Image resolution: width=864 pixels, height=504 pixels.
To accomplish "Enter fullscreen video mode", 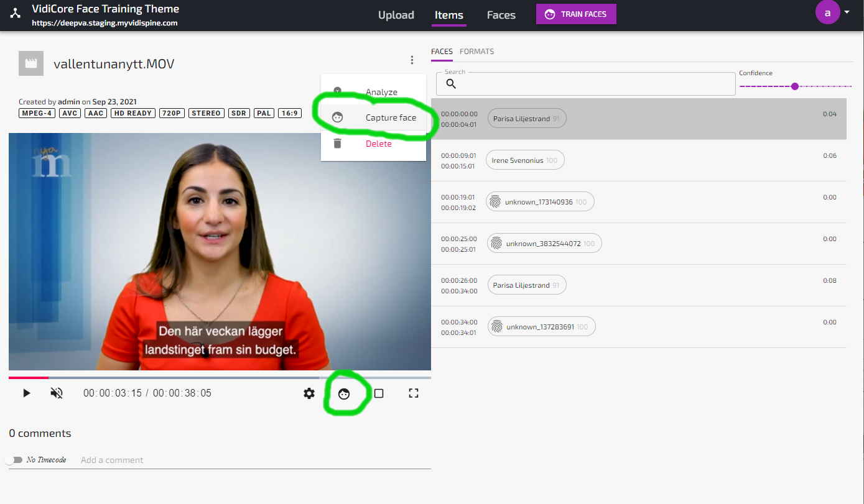I will point(414,393).
